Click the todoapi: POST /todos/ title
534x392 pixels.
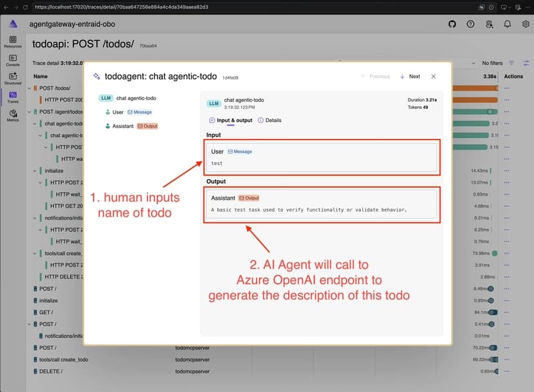click(x=83, y=44)
